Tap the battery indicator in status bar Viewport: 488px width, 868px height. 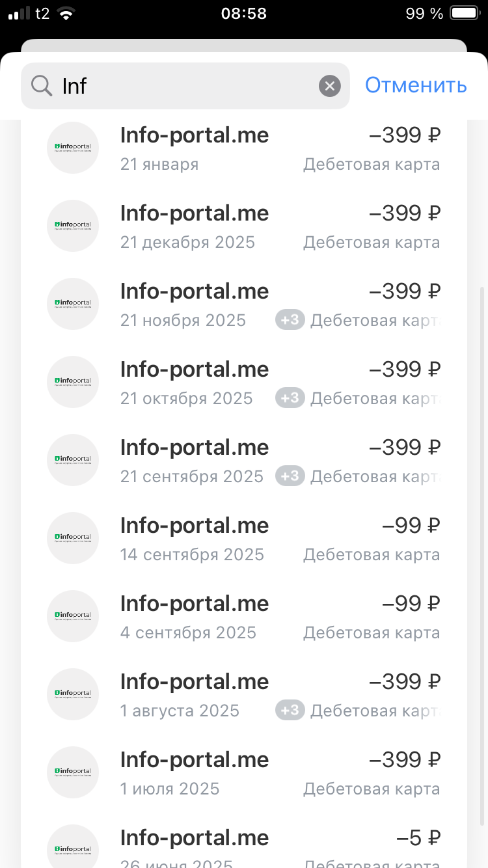(x=464, y=13)
